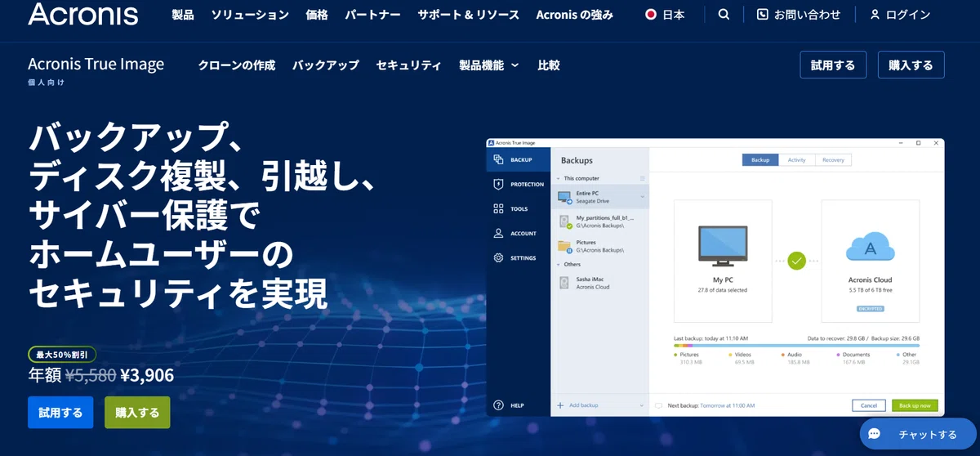Switch to the Activity tab

(797, 160)
